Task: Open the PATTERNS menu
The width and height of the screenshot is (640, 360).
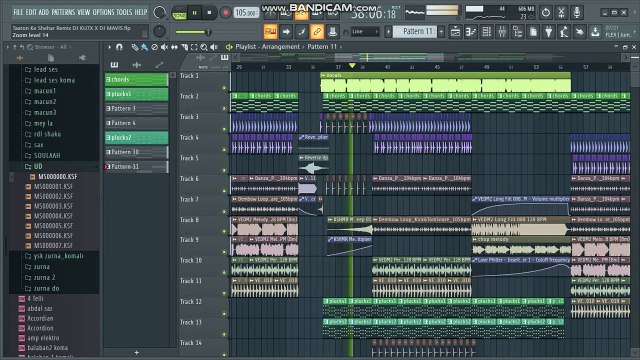Action: [x=63, y=12]
